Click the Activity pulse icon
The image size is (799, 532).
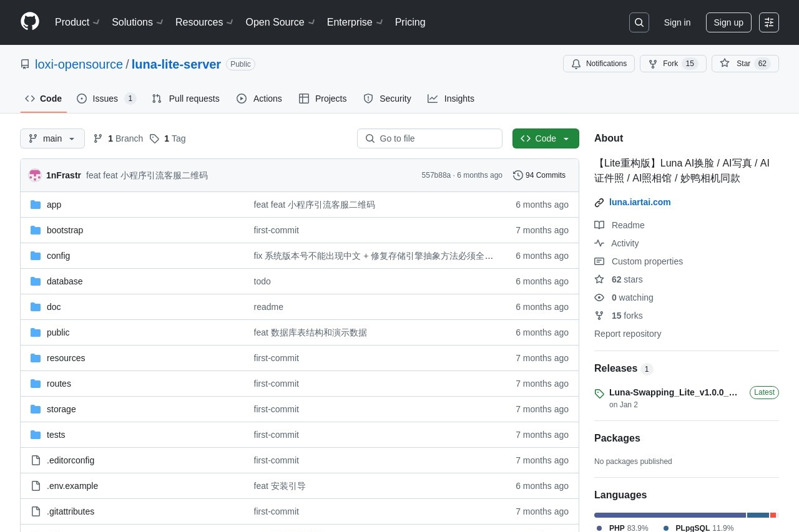coord(599,243)
